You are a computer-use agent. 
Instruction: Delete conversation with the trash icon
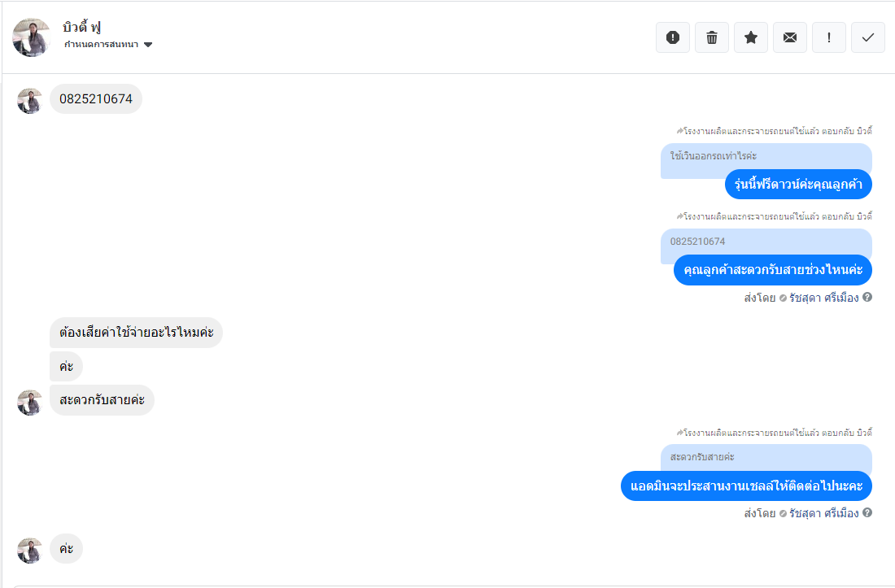[712, 37]
